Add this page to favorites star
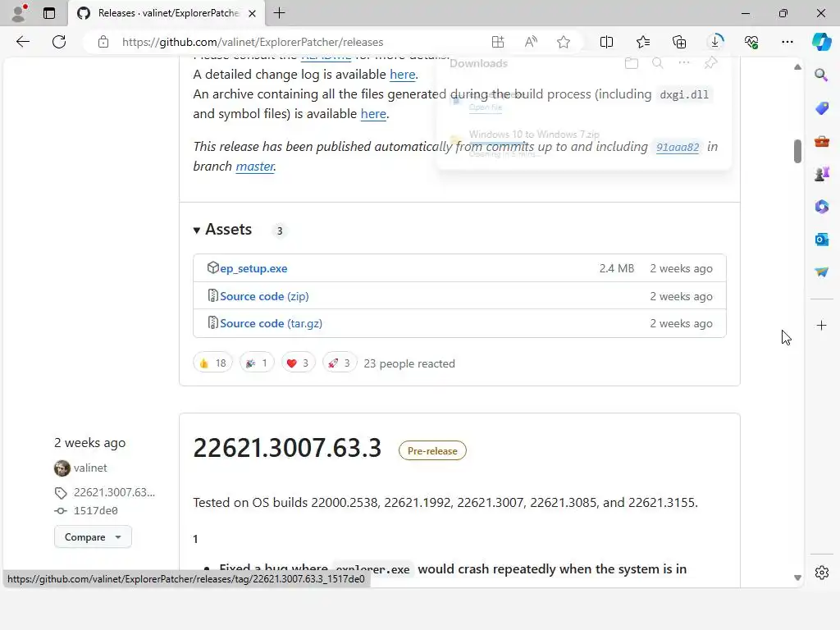 click(x=563, y=42)
